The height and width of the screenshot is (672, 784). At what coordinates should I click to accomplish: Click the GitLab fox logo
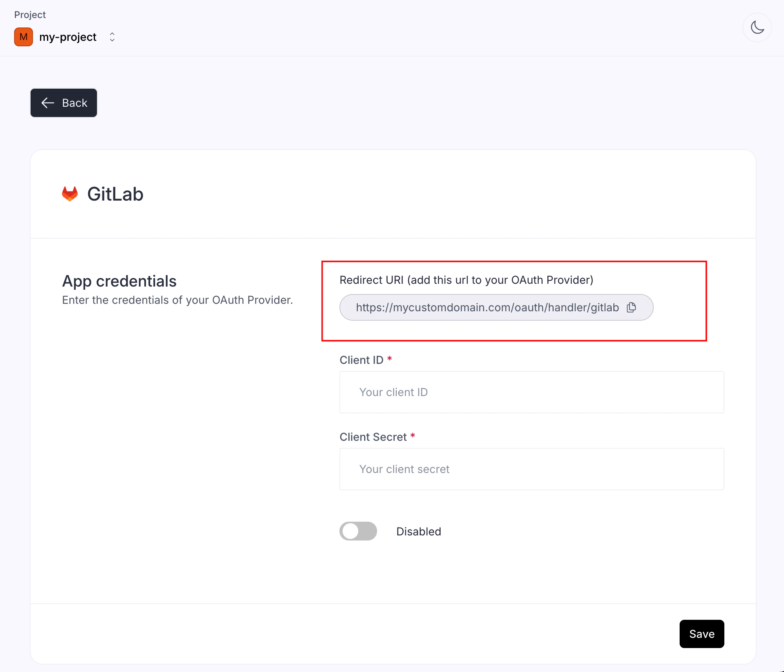(x=70, y=194)
